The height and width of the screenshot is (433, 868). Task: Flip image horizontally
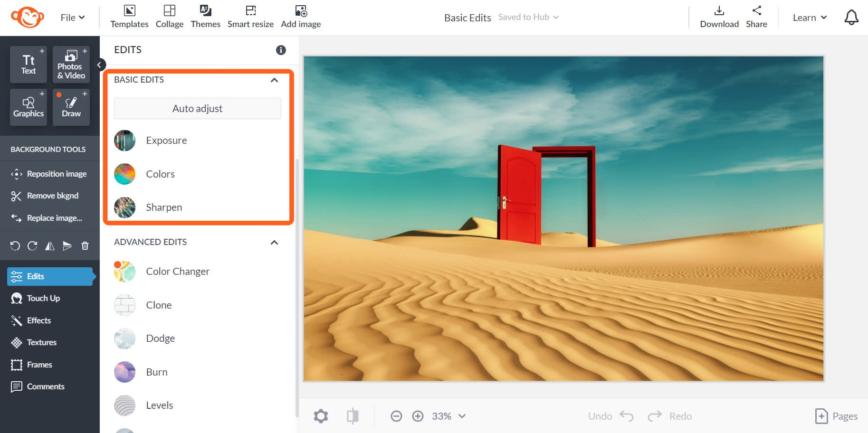(x=50, y=245)
